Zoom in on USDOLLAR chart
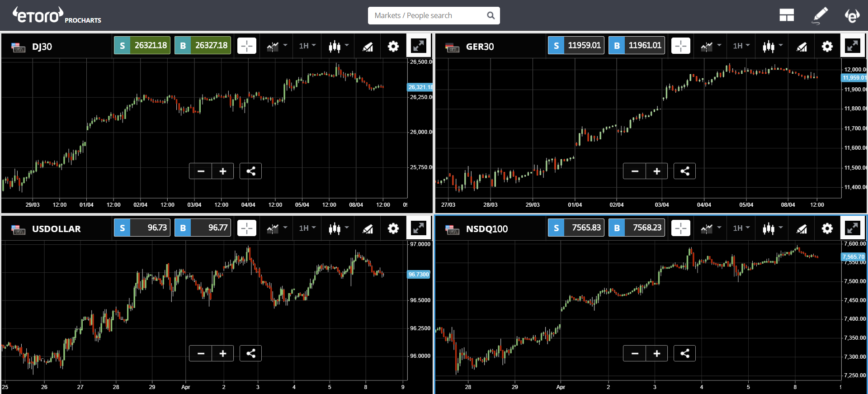The height and width of the screenshot is (394, 868). (223, 353)
